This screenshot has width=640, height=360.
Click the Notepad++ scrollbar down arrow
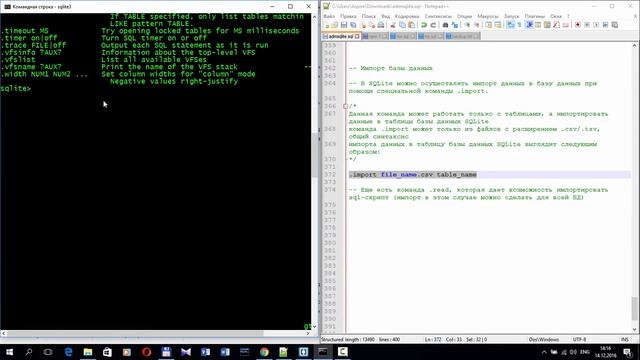click(x=634, y=329)
